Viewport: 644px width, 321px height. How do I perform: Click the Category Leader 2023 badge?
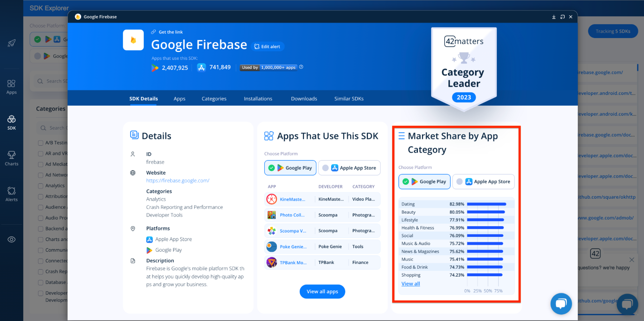464,69
